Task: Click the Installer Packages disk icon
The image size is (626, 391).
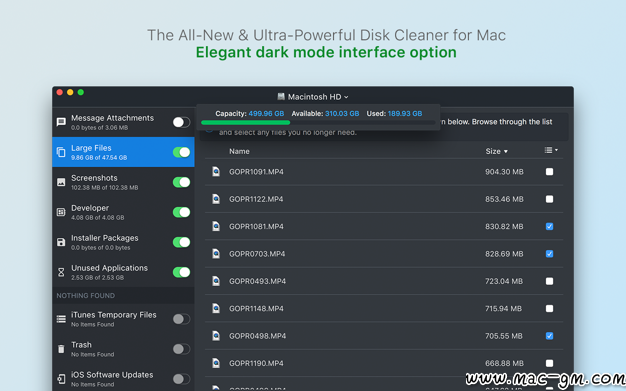Action: pos(61,242)
